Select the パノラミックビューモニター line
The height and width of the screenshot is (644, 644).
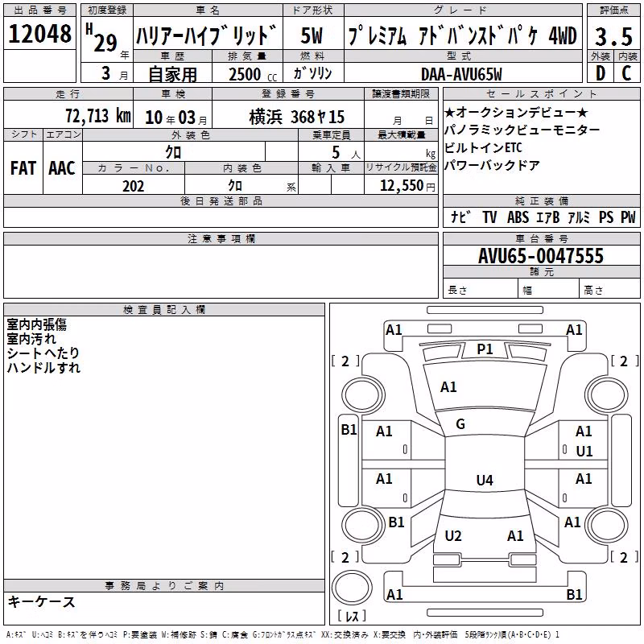522,130
